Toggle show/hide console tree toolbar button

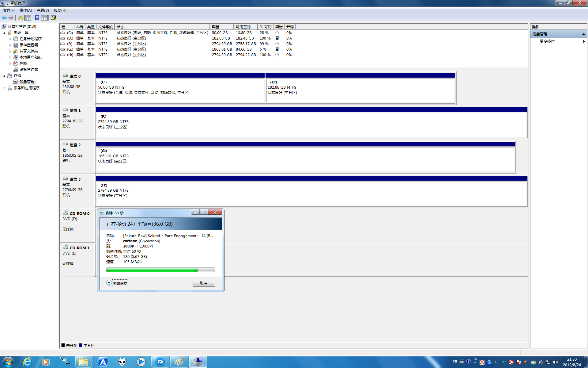tap(28, 18)
